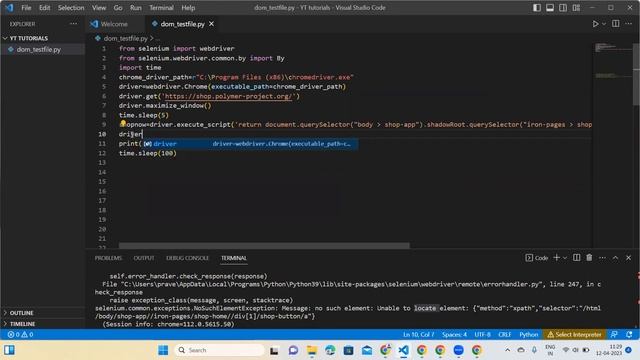
Task: Click the lightbulb code action icon
Action: pos(122,123)
